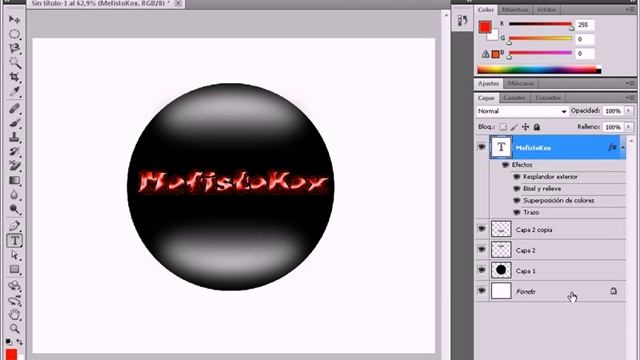Select the Elliptical Marquee tool
The image size is (640, 360).
(14, 34)
